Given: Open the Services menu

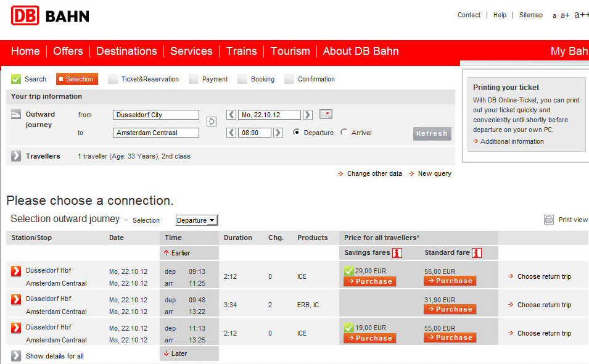Looking at the screenshot, I should click(x=191, y=51).
